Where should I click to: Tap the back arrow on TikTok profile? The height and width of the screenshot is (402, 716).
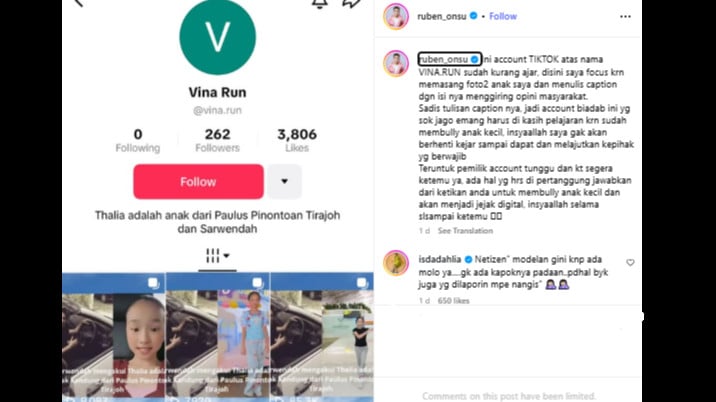[x=79, y=3]
